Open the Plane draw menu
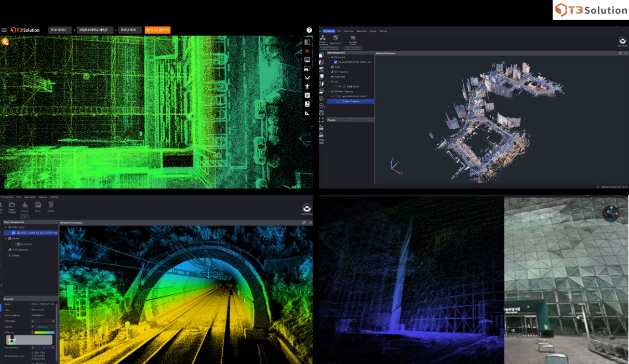Image resolution: width=629 pixels, height=364 pixels. 349,31
